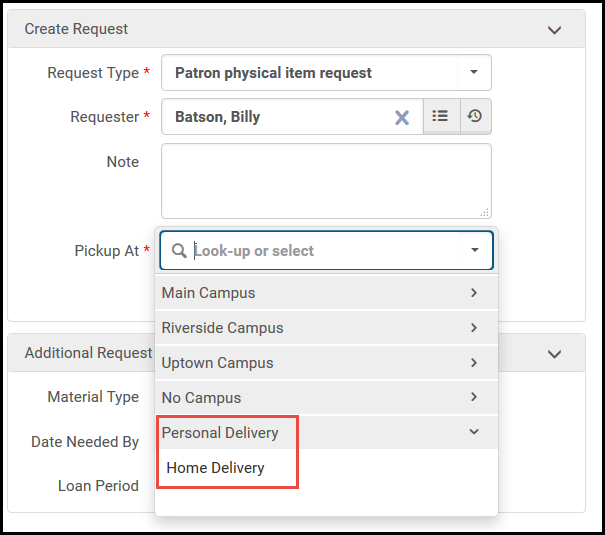Collapse the Additional Request section chevron
Image resolution: width=605 pixels, height=535 pixels.
pyautogui.click(x=554, y=354)
